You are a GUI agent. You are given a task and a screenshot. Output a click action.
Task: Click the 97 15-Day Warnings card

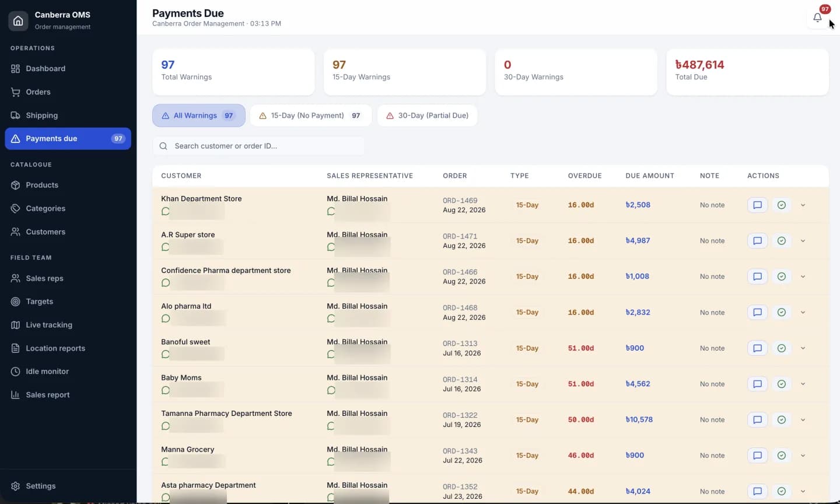[x=405, y=72]
